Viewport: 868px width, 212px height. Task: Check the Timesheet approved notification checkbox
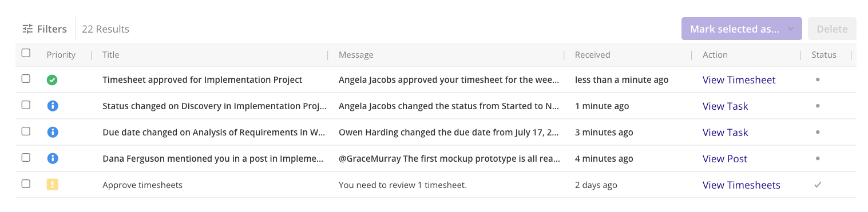point(26,79)
